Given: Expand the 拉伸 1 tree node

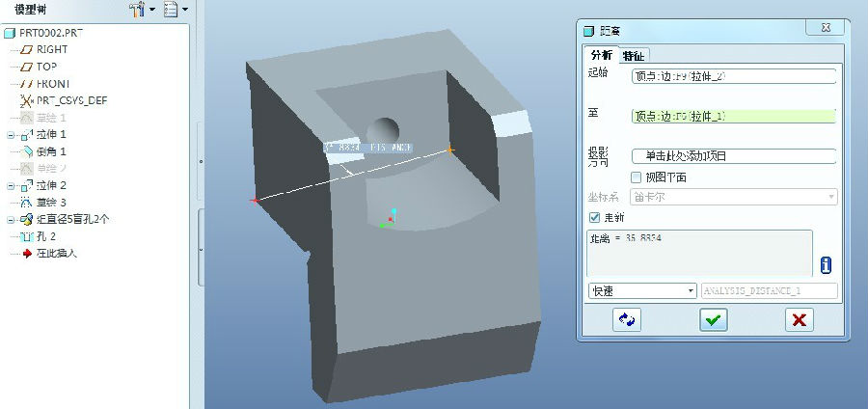Looking at the screenshot, I should click(11, 135).
